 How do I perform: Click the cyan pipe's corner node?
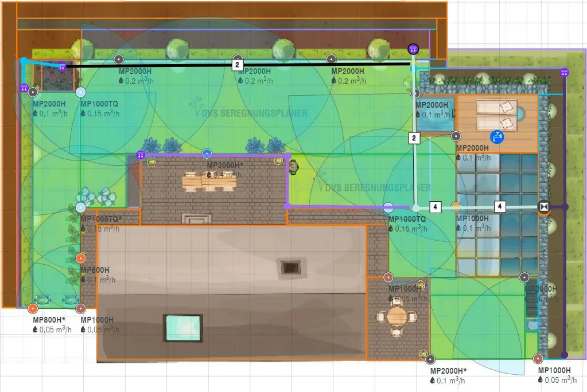coord(24,60)
